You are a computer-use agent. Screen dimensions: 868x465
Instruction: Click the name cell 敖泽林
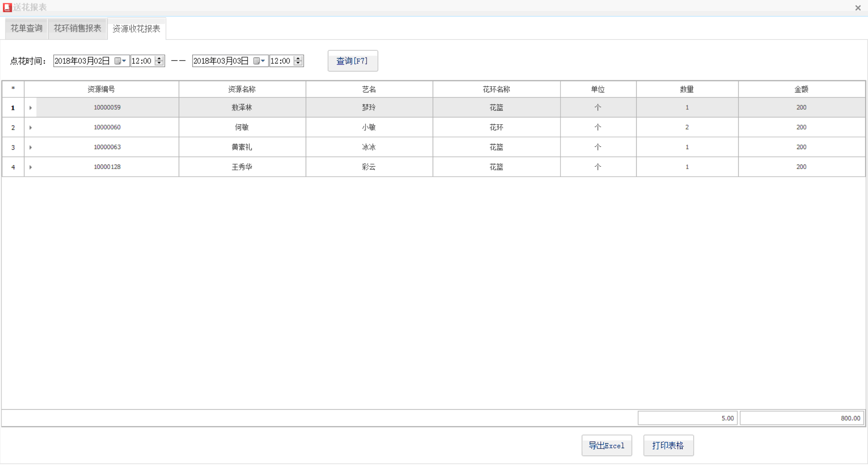242,107
